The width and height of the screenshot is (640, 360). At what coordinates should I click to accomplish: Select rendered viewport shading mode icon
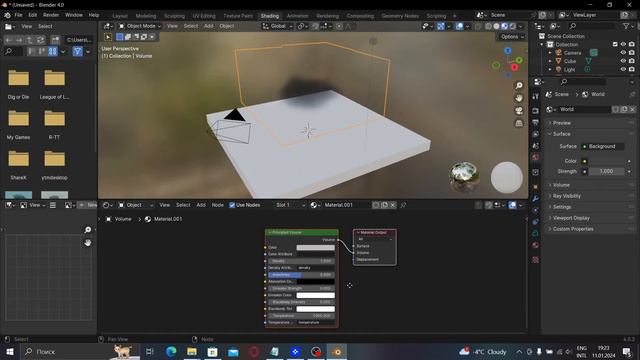(x=513, y=26)
